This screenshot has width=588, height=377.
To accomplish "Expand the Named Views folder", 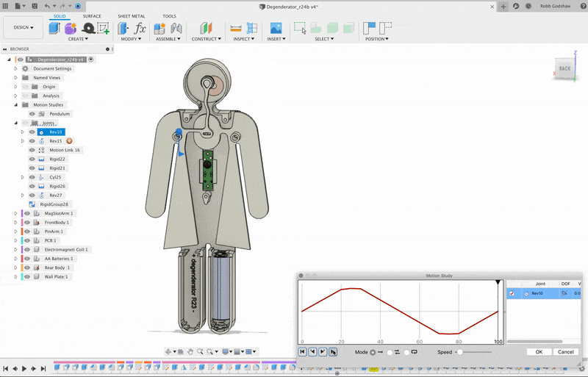I will coord(15,77).
